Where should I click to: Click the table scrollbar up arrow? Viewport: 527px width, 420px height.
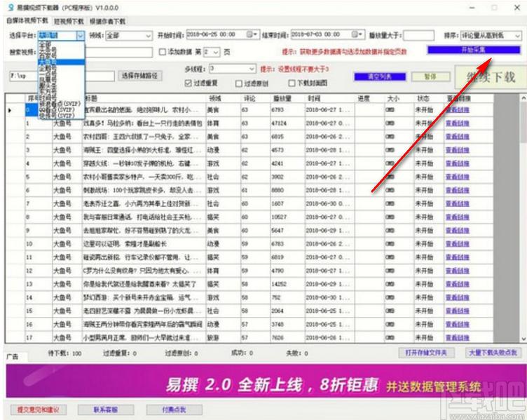pyautogui.click(x=523, y=98)
